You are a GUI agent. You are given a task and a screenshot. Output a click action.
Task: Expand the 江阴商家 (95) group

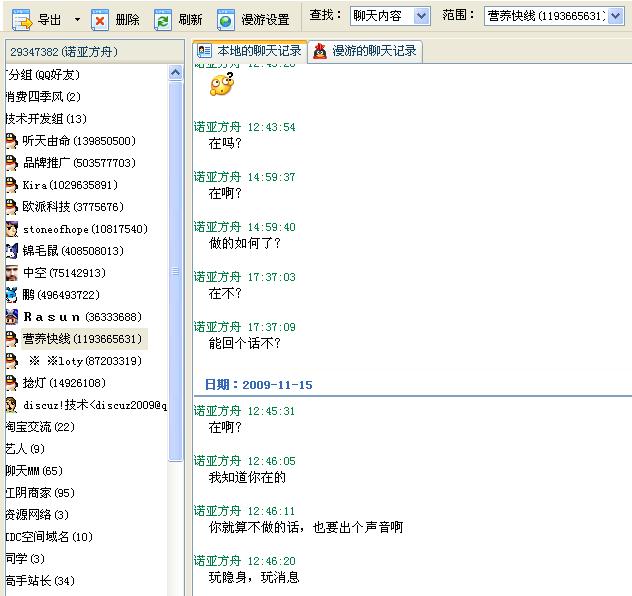tap(40, 492)
